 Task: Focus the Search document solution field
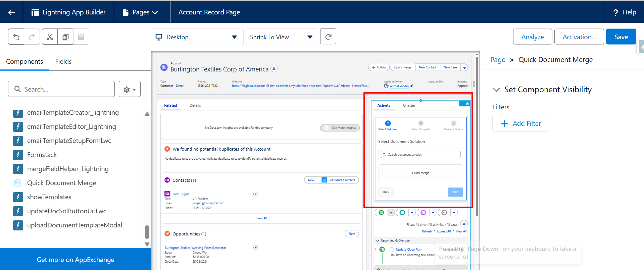point(421,155)
